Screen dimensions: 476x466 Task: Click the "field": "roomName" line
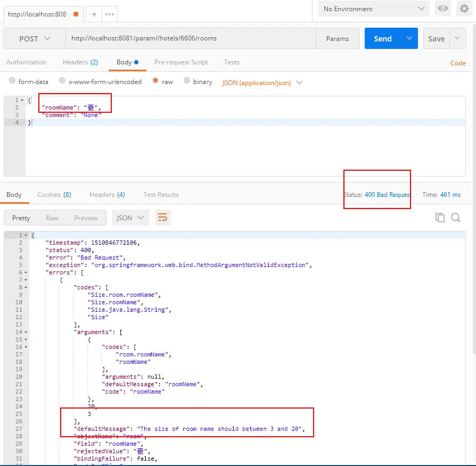(x=109, y=444)
